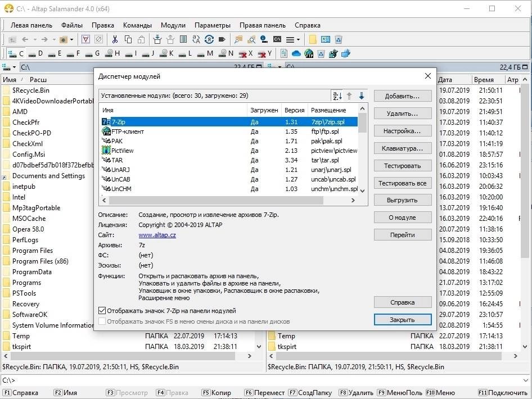This screenshot has width=532, height=399.
Task: Select the Program Files folder in left panel
Action: point(33,251)
